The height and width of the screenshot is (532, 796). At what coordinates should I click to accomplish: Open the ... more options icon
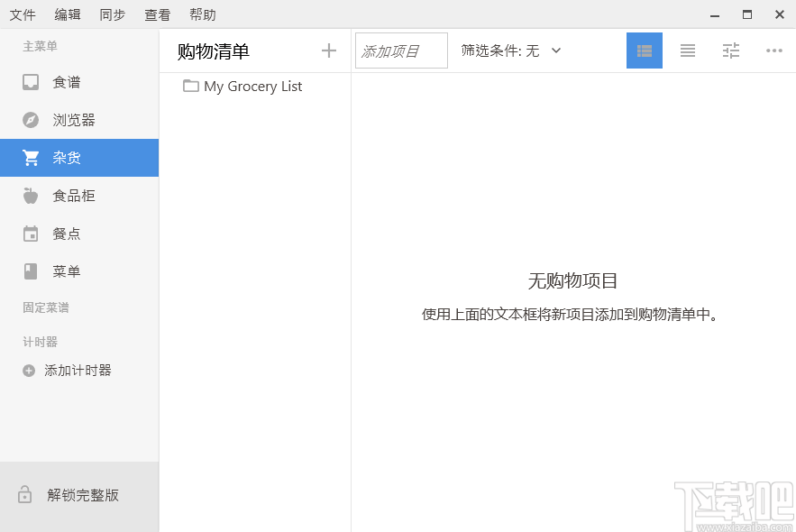773,51
